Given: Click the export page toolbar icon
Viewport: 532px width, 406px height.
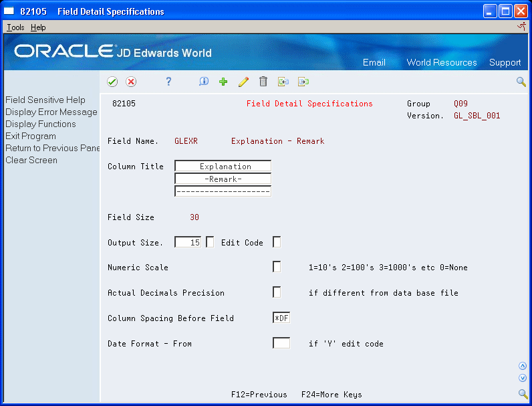Looking at the screenshot, I should pyautogui.click(x=303, y=82).
